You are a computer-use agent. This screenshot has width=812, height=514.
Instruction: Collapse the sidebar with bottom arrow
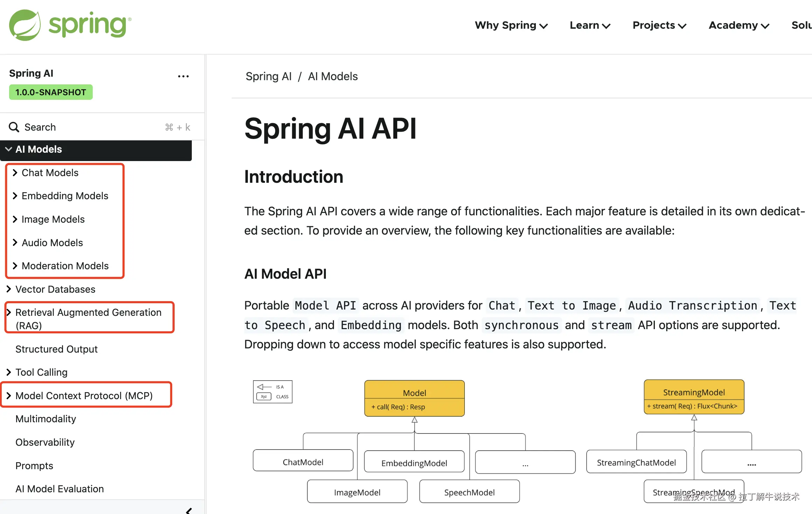point(189,510)
